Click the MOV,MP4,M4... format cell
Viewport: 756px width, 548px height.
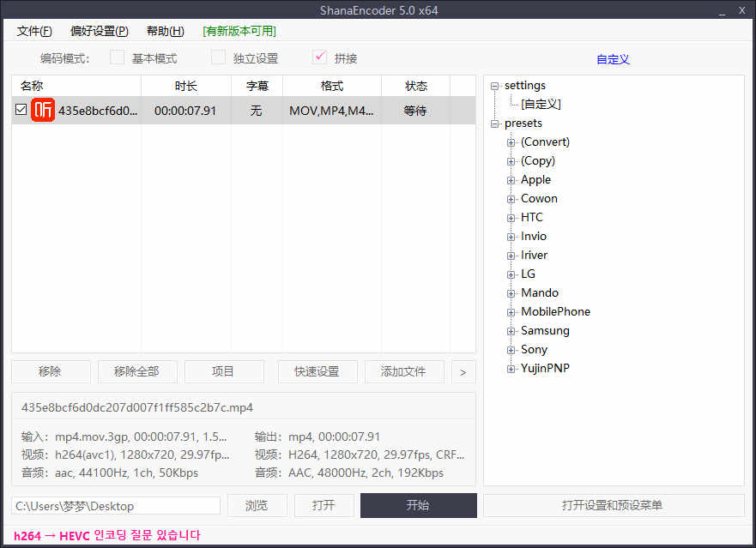pyautogui.click(x=331, y=111)
